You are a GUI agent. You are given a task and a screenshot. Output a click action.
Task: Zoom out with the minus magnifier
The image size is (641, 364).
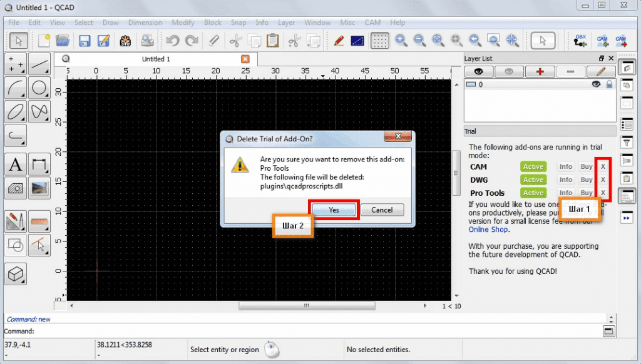[419, 41]
